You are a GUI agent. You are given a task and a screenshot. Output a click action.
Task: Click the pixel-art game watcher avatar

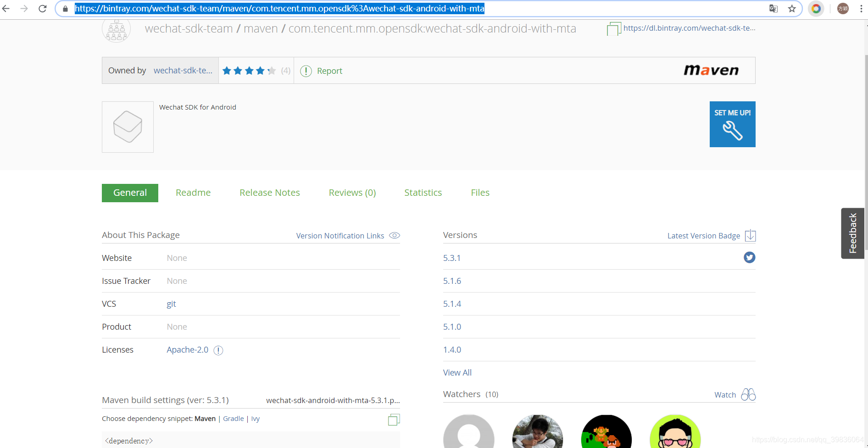click(606, 431)
